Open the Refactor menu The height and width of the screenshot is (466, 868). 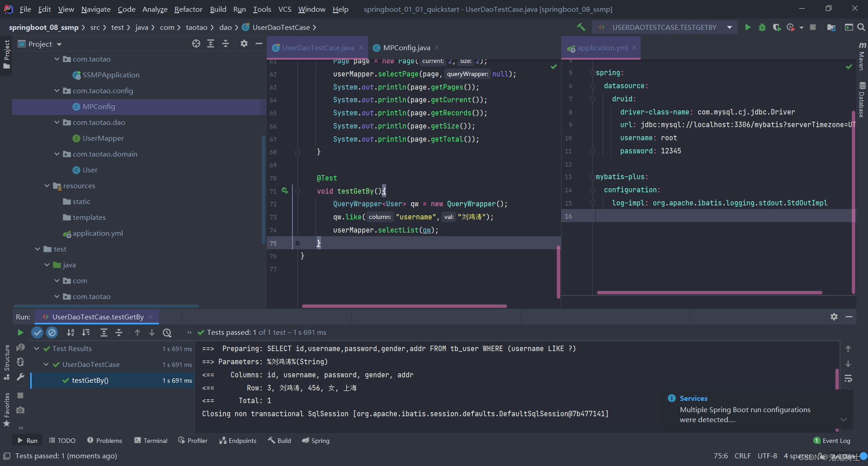[x=188, y=9]
